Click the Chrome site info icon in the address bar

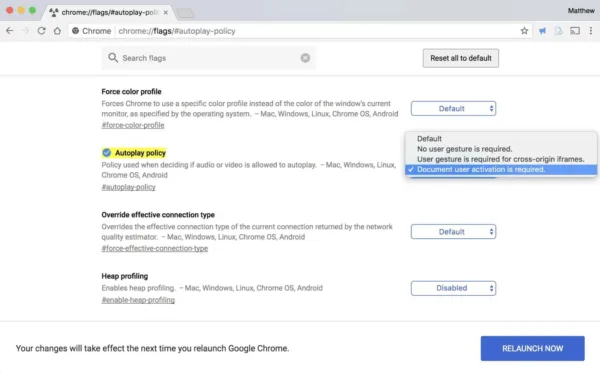pos(75,31)
